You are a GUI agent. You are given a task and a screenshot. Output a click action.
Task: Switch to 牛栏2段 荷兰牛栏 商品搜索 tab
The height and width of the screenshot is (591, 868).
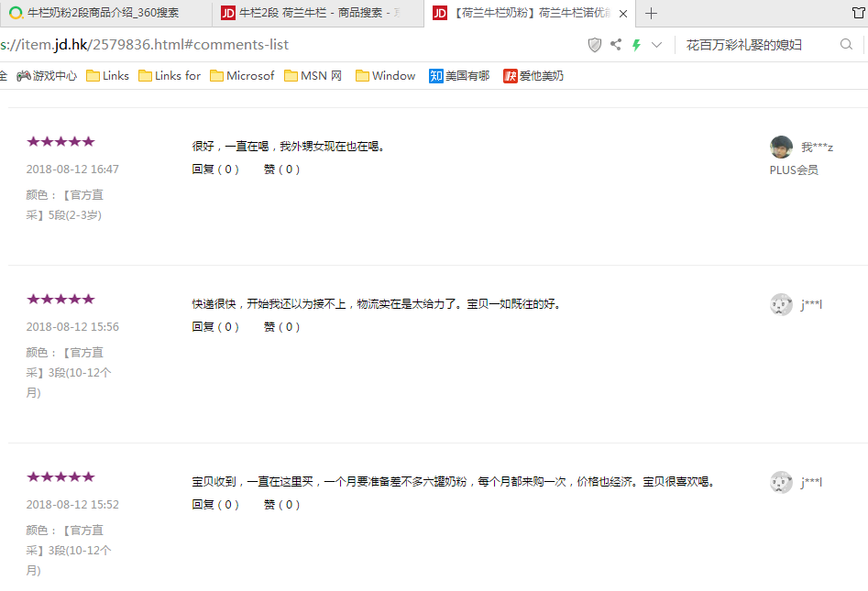(316, 13)
